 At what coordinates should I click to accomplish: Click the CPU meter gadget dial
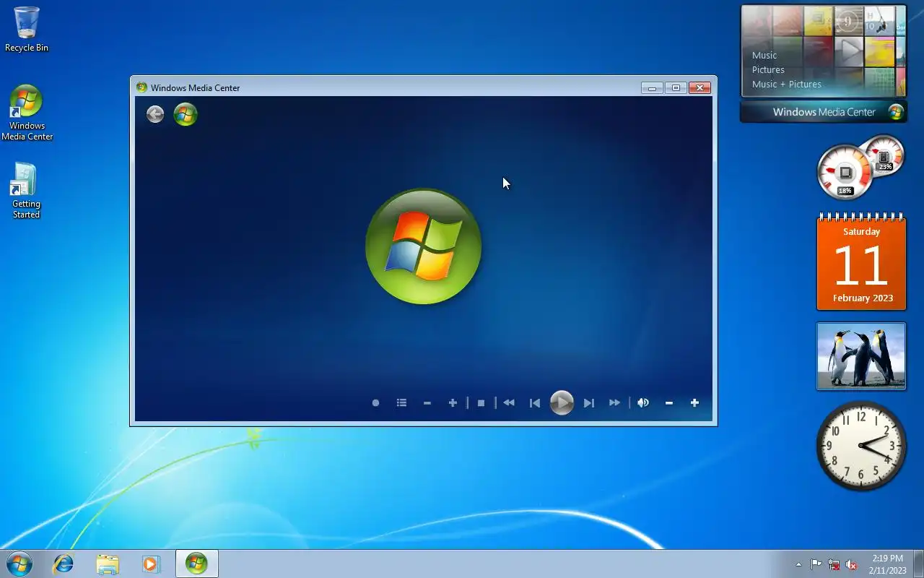coord(845,173)
